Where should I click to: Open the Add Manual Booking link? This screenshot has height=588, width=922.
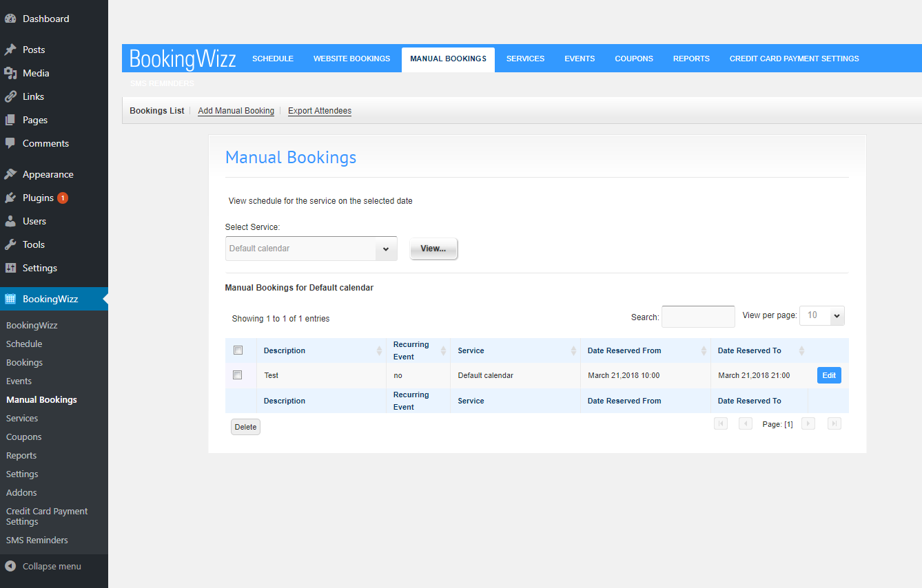[x=236, y=111]
